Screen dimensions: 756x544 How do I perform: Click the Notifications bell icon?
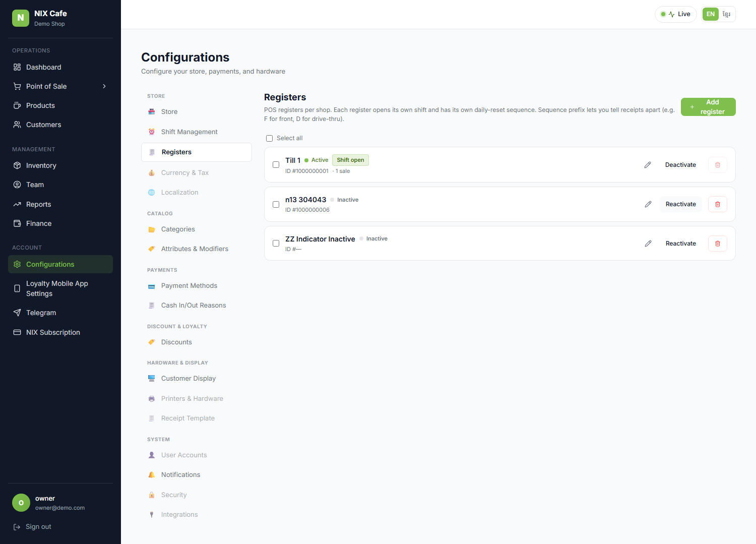coord(152,475)
